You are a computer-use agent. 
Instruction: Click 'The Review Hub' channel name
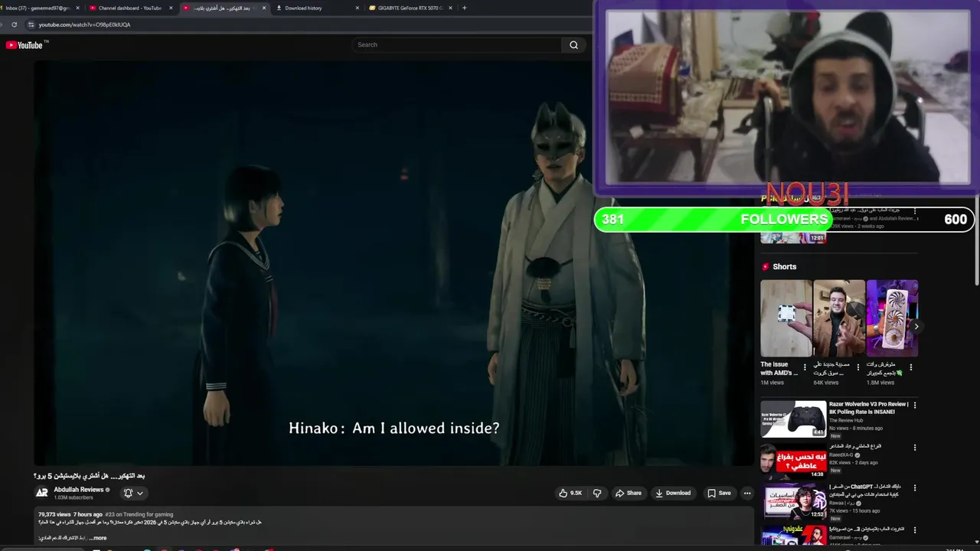846,420
